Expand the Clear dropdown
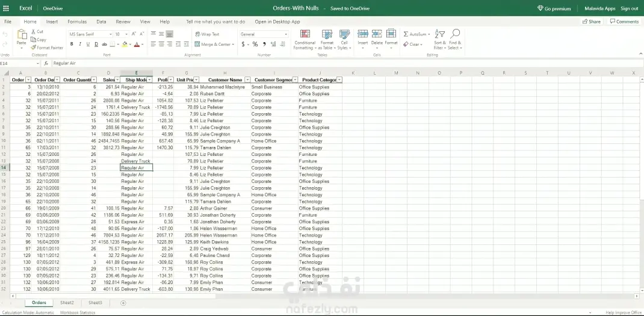Image resolution: width=644 pixels, height=316 pixels. click(421, 45)
